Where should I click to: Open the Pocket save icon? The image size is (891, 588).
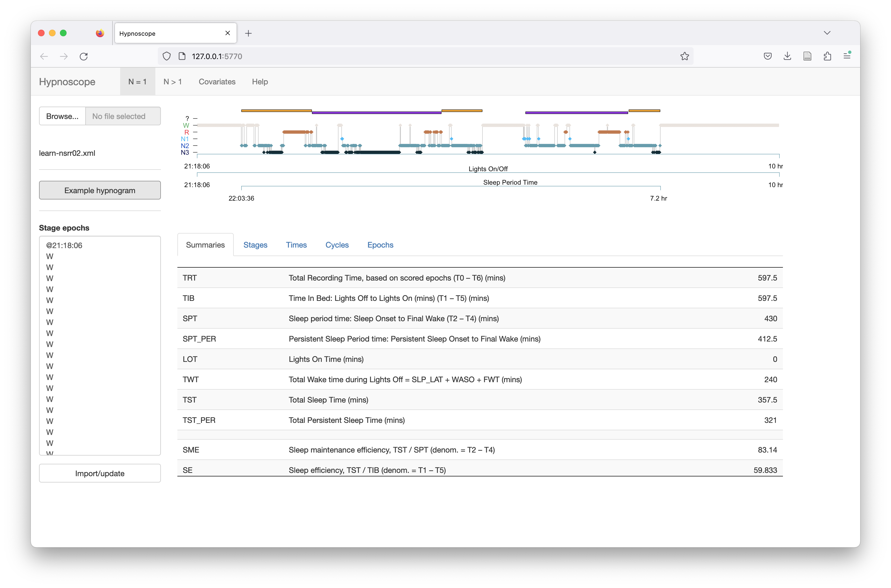tap(768, 56)
